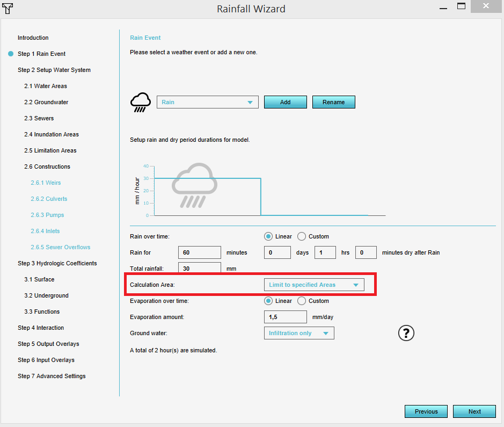Select 2.2 Groundwater in the sidebar
504x427 pixels.
click(46, 102)
